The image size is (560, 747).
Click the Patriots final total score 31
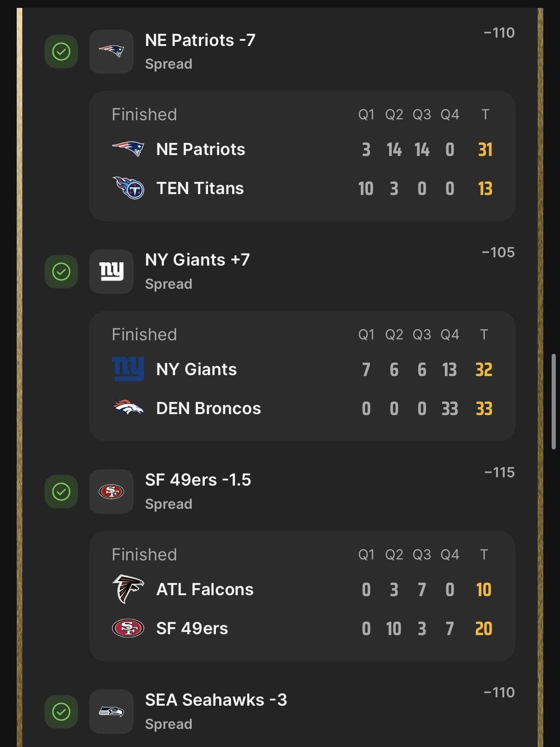(485, 149)
